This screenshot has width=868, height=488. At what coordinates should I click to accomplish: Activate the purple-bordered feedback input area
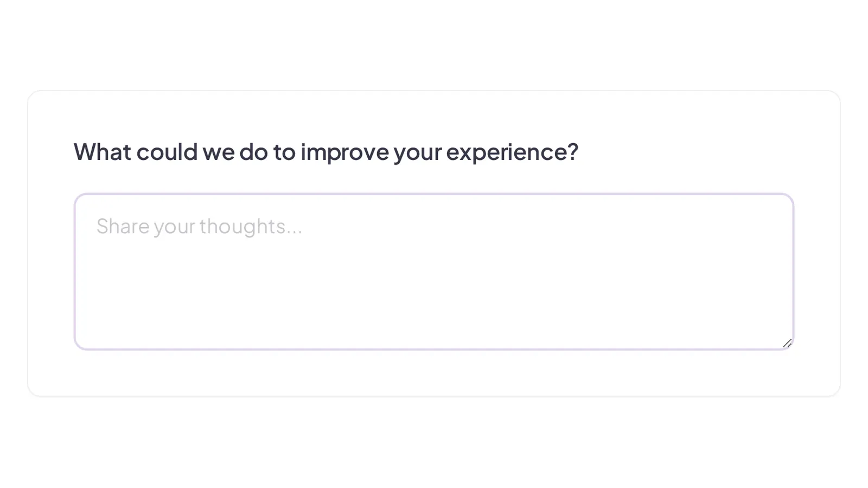tap(434, 272)
